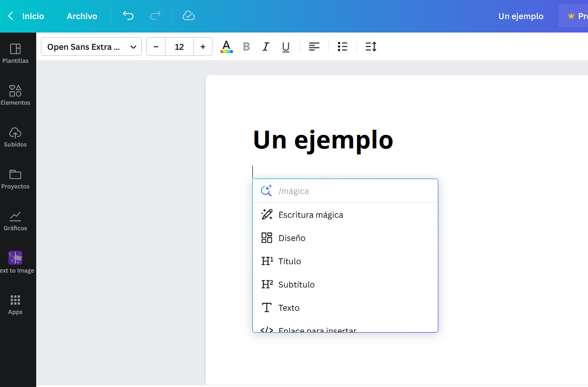Open the Gráficos charts panel
588x387 pixels.
point(15,221)
